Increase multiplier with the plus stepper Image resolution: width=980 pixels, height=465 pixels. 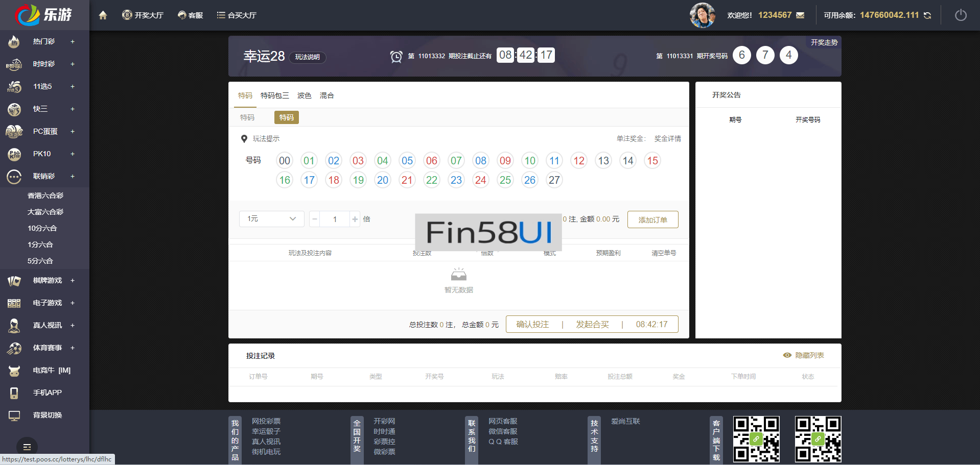click(x=355, y=219)
